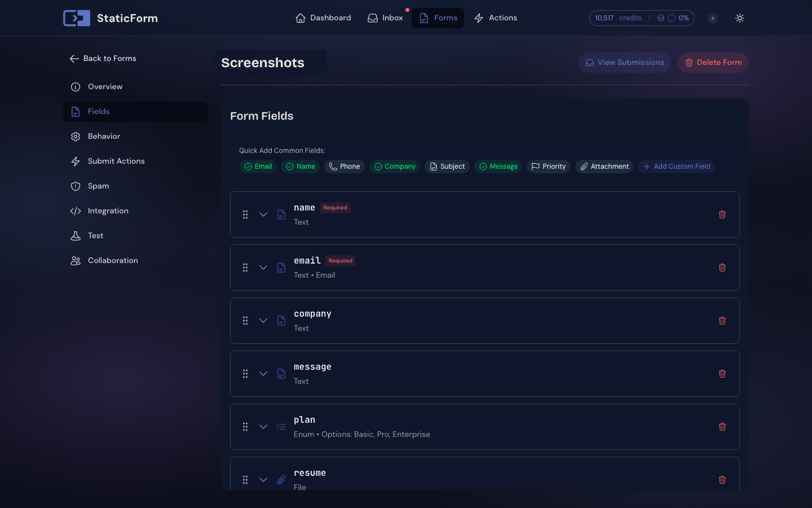Grab the drag handle of the message field
812x508 pixels.
245,374
